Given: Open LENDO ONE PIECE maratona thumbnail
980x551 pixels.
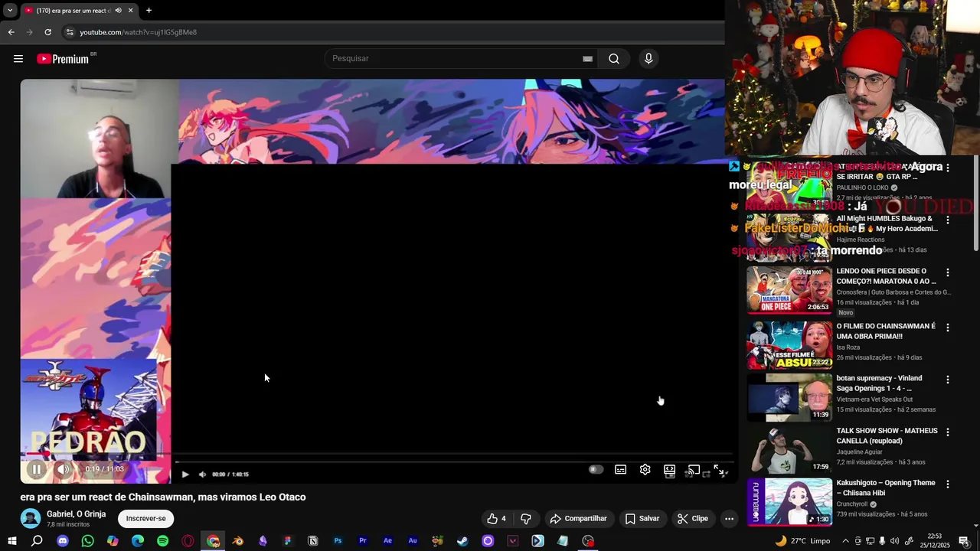Looking at the screenshot, I should [789, 290].
